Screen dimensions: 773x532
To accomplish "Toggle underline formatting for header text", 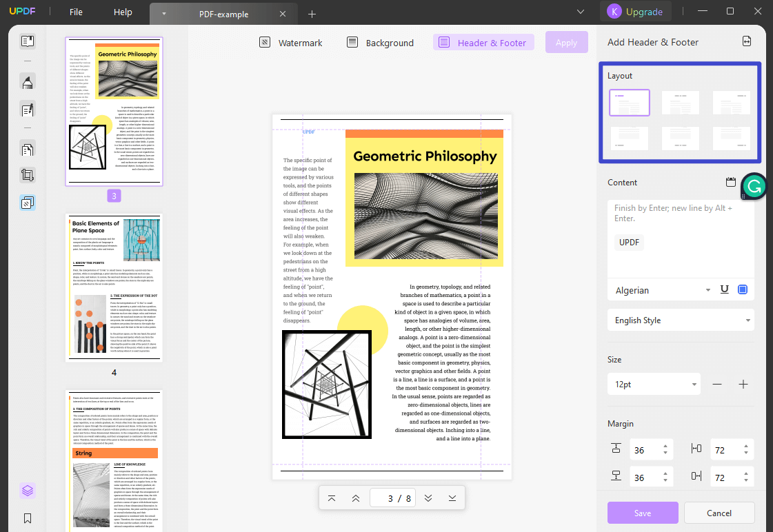I will pyautogui.click(x=724, y=289).
